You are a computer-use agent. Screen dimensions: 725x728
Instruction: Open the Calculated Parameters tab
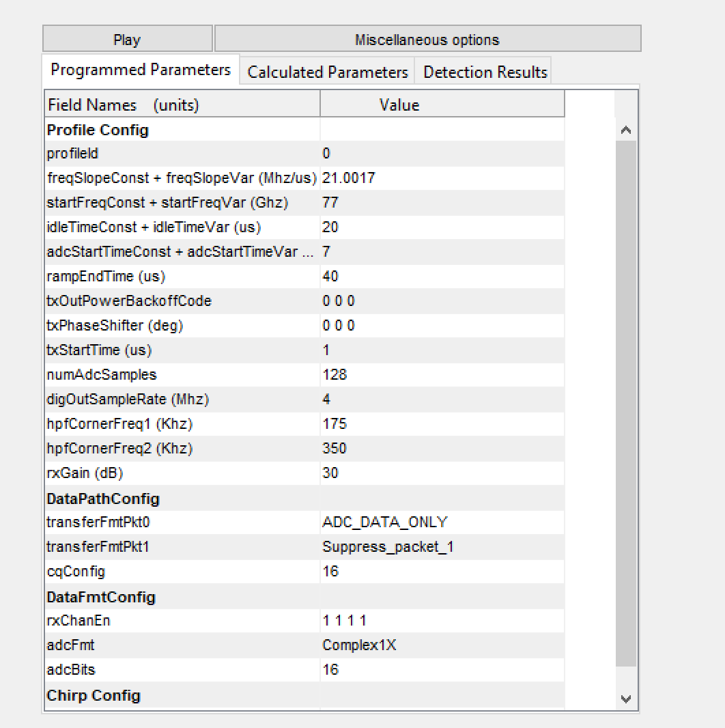[x=328, y=72]
